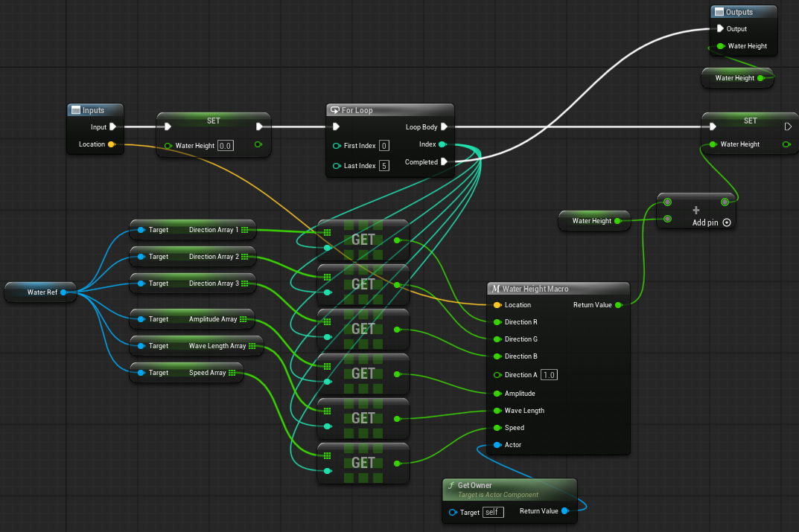Click the Completed execution pin
This screenshot has width=799, height=532.
coord(444,162)
